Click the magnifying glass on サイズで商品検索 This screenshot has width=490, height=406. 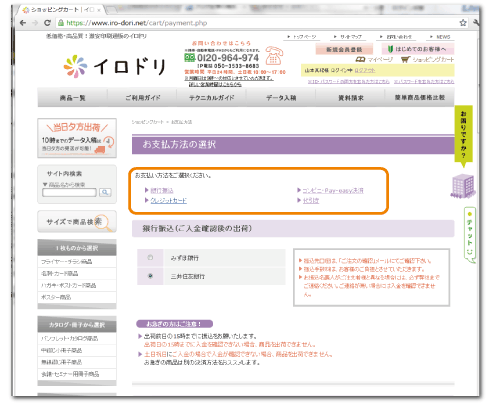tap(103, 223)
